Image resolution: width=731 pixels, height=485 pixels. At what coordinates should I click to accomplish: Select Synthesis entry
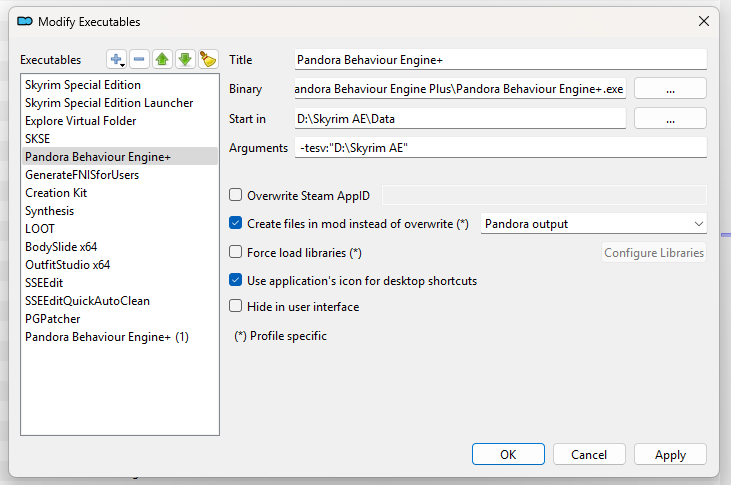[x=120, y=211]
